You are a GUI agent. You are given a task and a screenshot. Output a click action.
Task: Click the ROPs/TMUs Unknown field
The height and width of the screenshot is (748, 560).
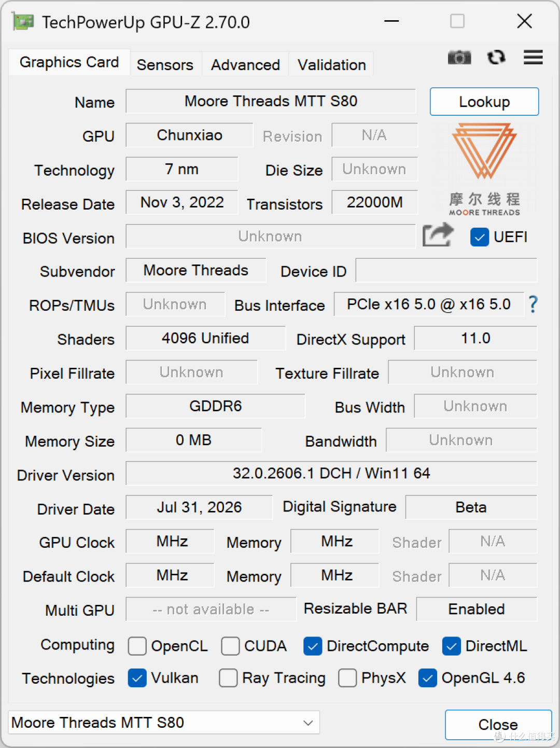point(175,304)
